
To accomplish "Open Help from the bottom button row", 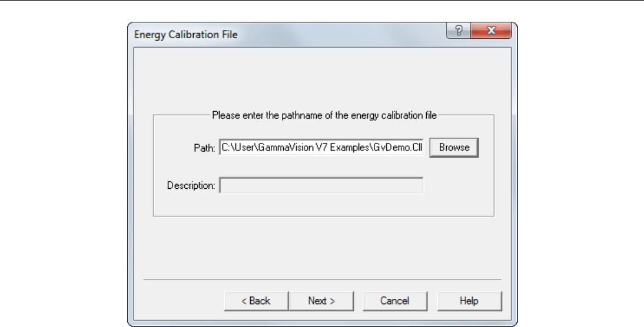I will [469, 301].
